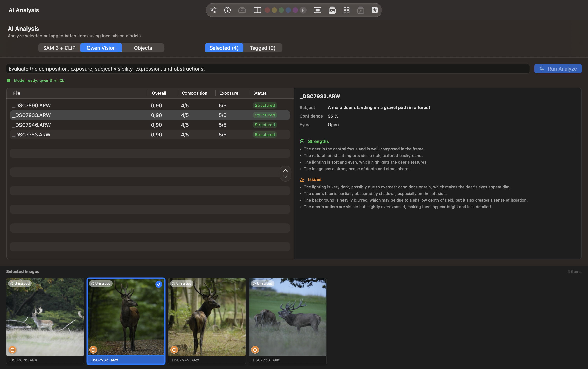Apply the yellow color label
The height and width of the screenshot is (369, 588).
[274, 10]
